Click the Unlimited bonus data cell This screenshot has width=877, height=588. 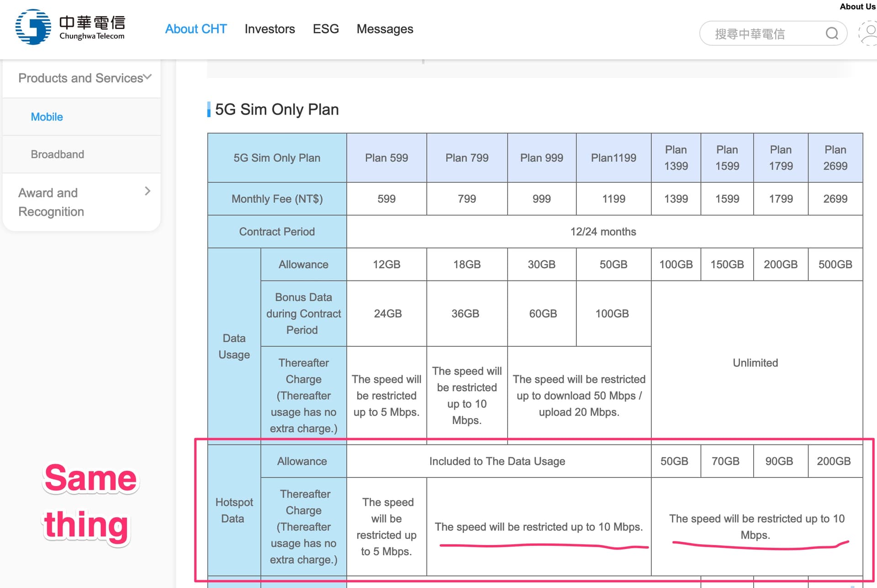755,363
